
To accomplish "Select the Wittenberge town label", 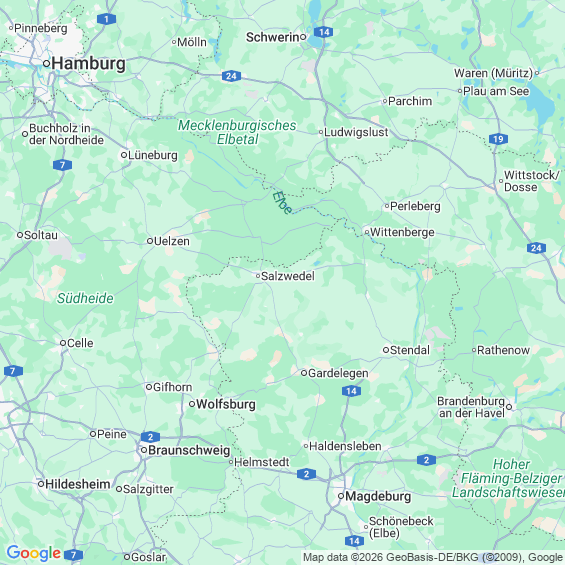I will point(402,232).
